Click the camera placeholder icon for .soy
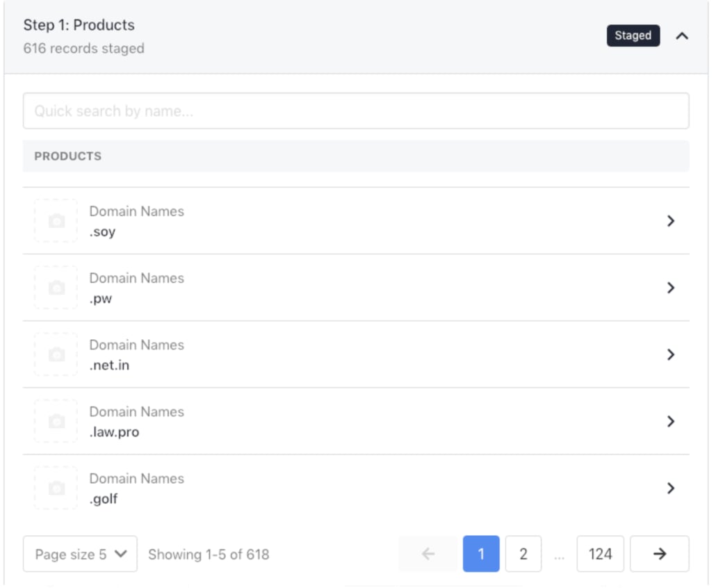 pos(56,221)
